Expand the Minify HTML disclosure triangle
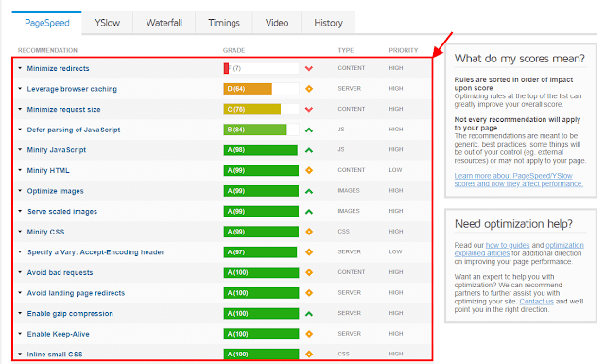Viewport: 605px width, 364px height. pyautogui.click(x=20, y=170)
